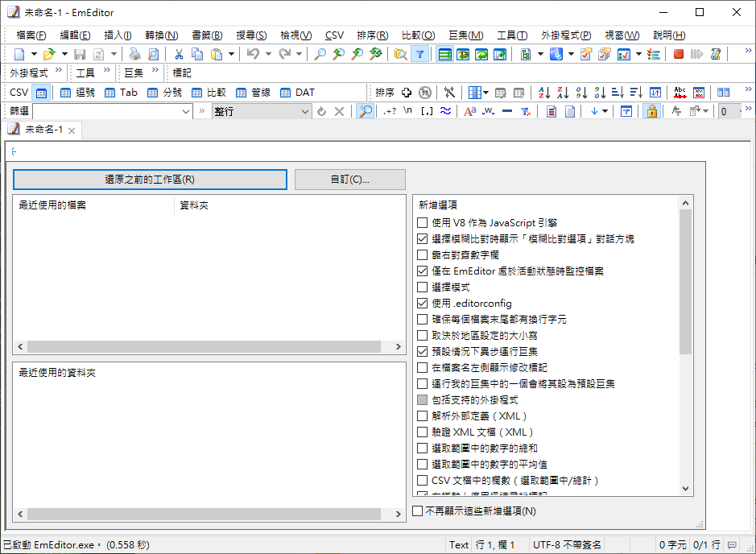Screen dimensions: 756x554
Task: Expand the main toolbar overflow chevron
Action: click(x=748, y=50)
